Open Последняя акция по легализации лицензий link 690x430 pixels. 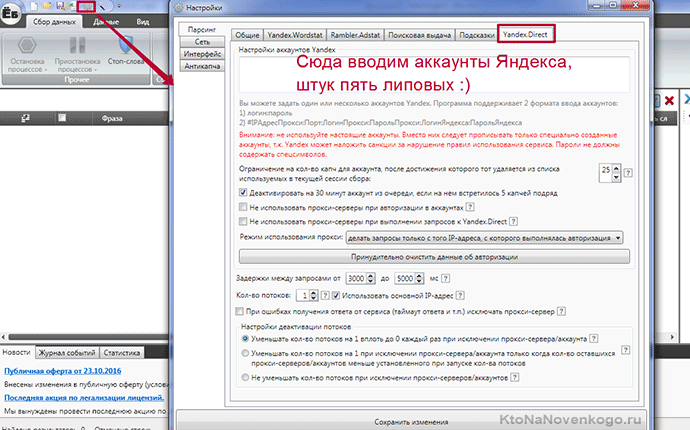pos(84,397)
